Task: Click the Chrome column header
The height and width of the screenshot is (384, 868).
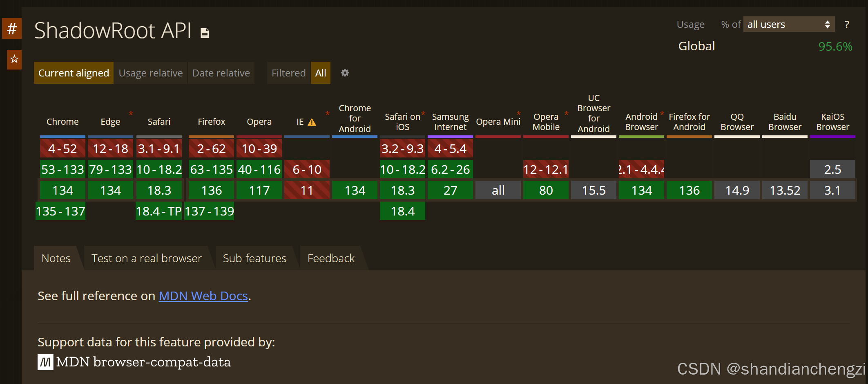Action: [62, 121]
